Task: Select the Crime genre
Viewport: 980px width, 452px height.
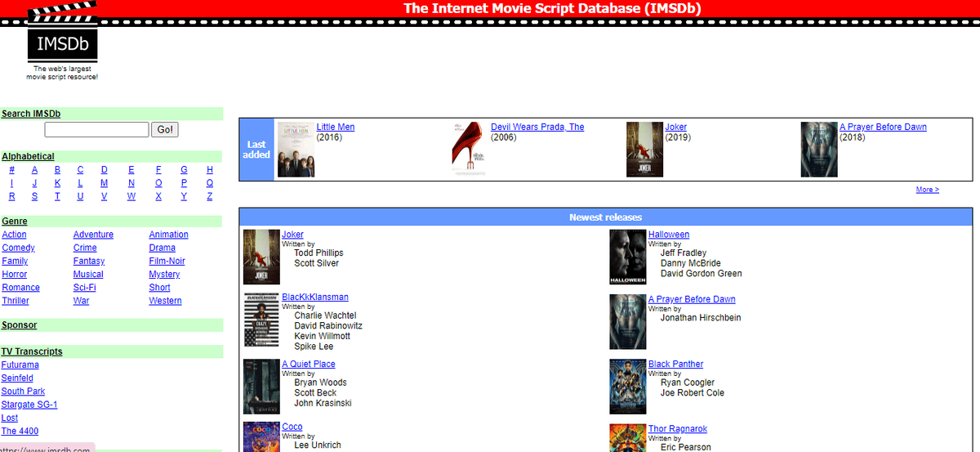Action: point(85,248)
